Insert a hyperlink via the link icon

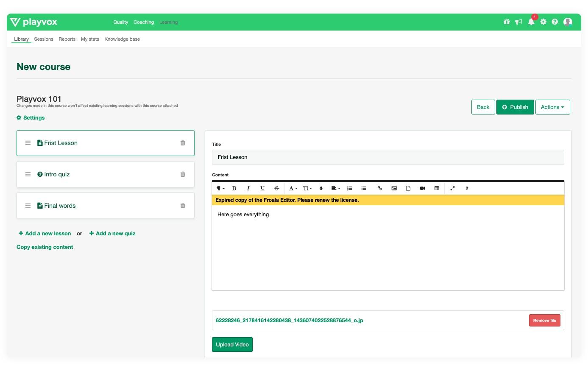pos(380,188)
